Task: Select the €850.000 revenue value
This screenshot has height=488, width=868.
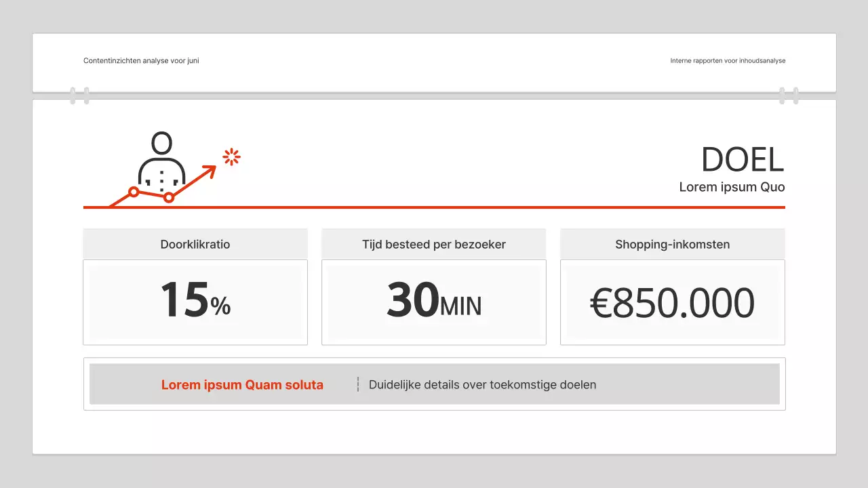Action: coord(672,303)
